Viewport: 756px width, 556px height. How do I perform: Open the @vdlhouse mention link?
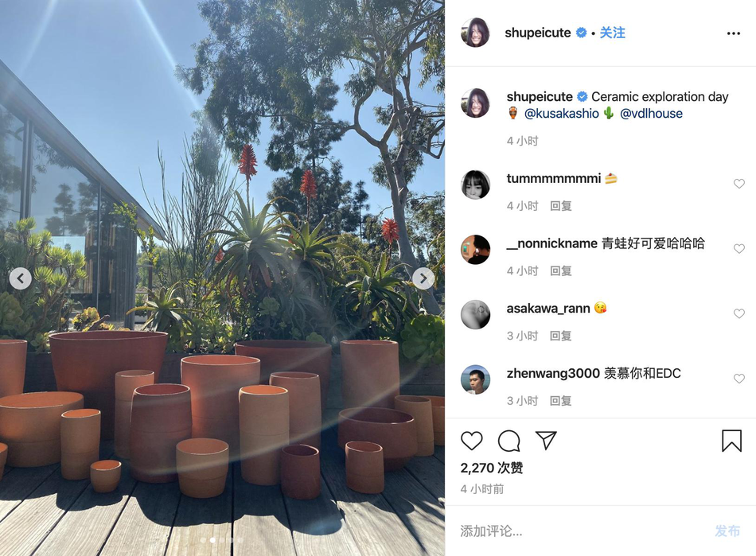click(652, 114)
